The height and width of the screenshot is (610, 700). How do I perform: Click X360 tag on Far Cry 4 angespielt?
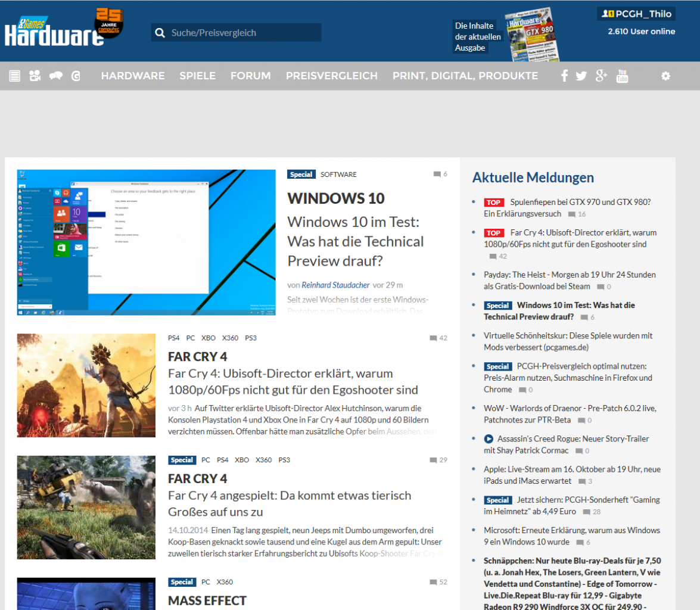[x=263, y=460]
